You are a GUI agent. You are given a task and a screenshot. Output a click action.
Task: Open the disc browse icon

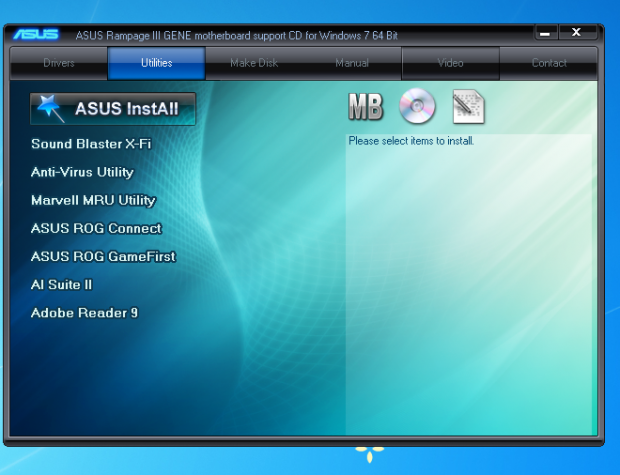click(x=416, y=106)
